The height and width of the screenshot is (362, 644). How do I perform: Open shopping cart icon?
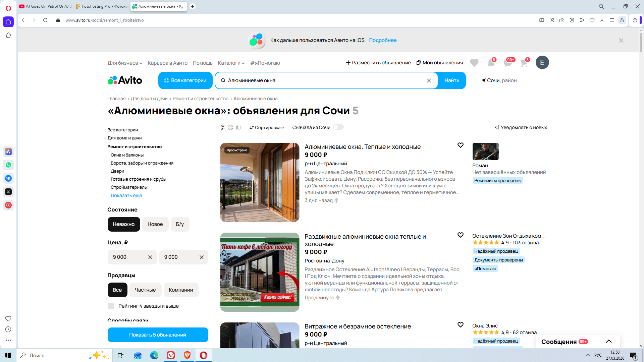tap(524, 63)
